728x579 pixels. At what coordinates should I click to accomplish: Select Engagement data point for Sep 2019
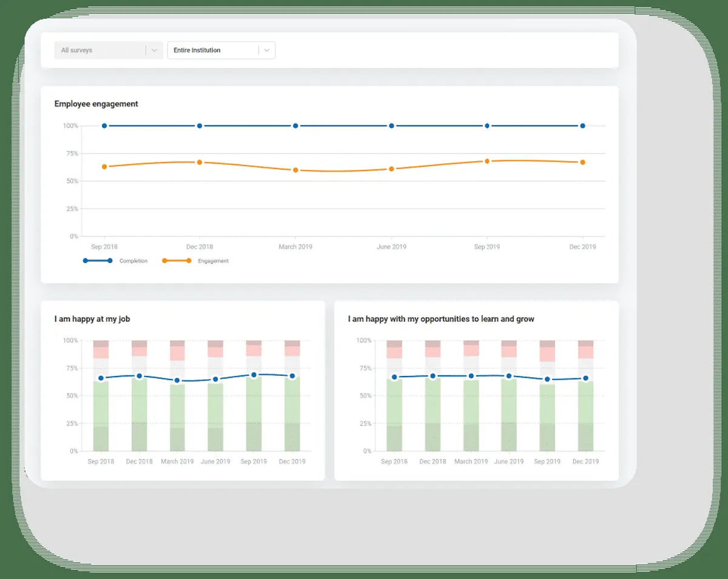(487, 161)
